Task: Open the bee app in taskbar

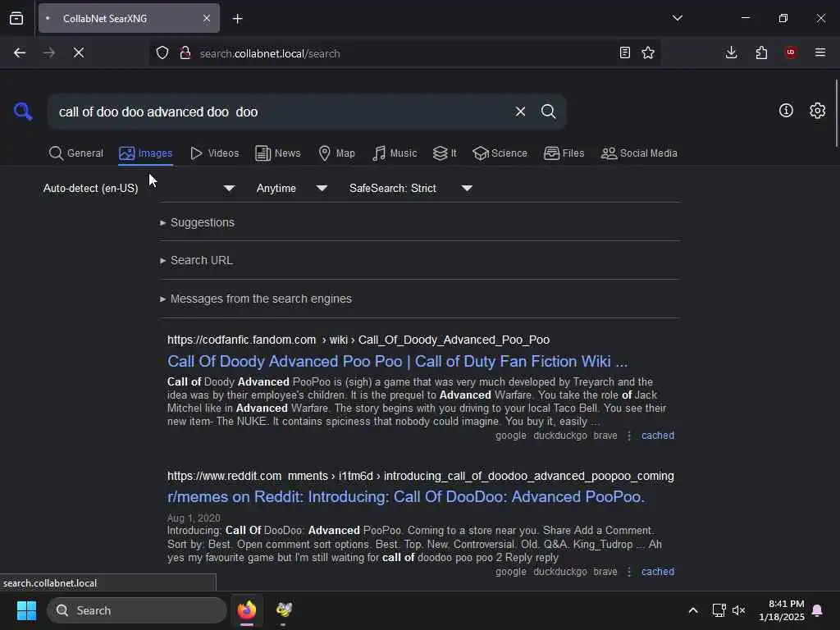Action: (x=284, y=610)
